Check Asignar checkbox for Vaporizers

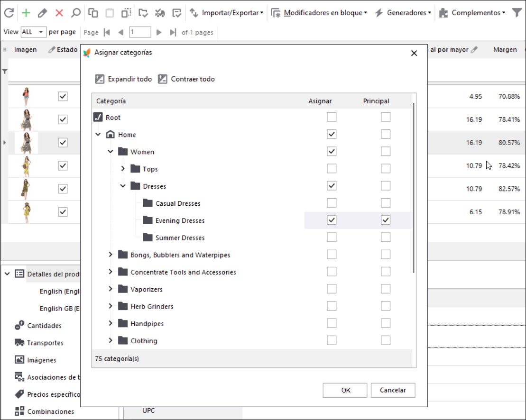[332, 289]
